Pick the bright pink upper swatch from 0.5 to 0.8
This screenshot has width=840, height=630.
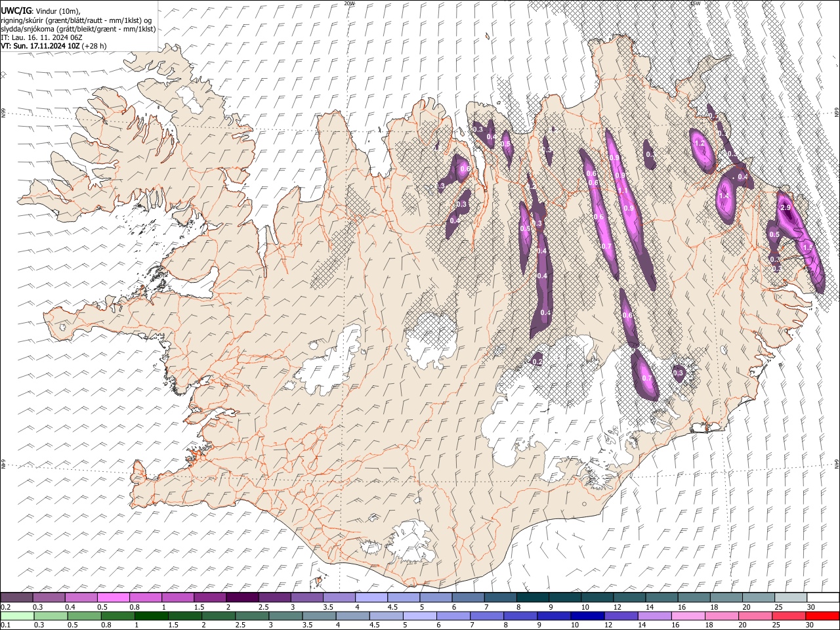coord(113,597)
